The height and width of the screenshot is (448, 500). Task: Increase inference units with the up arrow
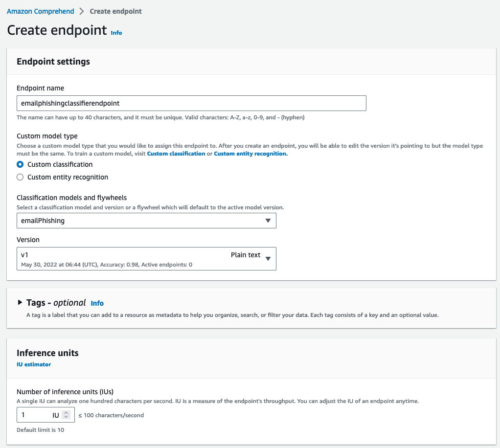[67, 413]
